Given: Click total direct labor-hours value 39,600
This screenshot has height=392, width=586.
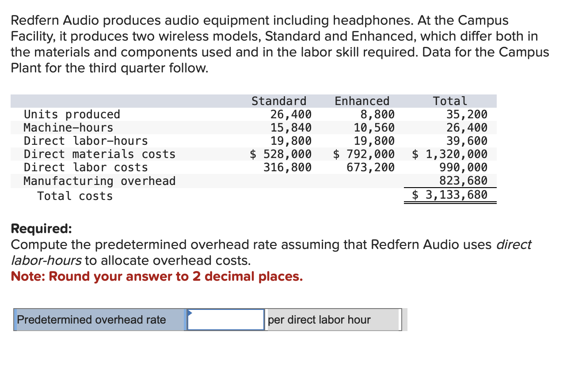Looking at the screenshot, I should point(467,141).
